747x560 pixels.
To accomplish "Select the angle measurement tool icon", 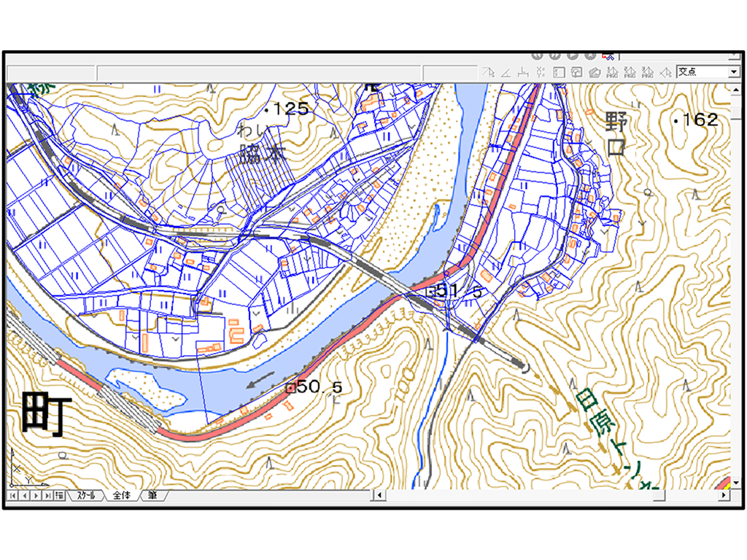I will [506, 71].
